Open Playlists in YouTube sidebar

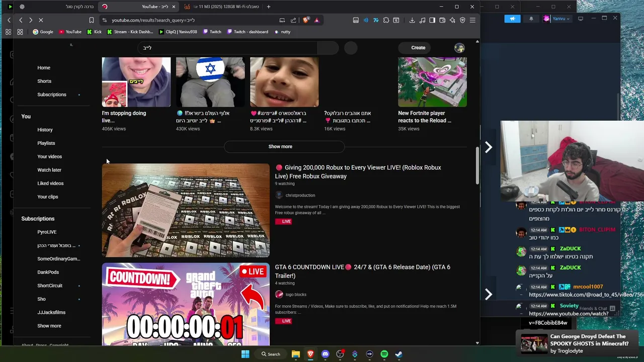point(46,143)
